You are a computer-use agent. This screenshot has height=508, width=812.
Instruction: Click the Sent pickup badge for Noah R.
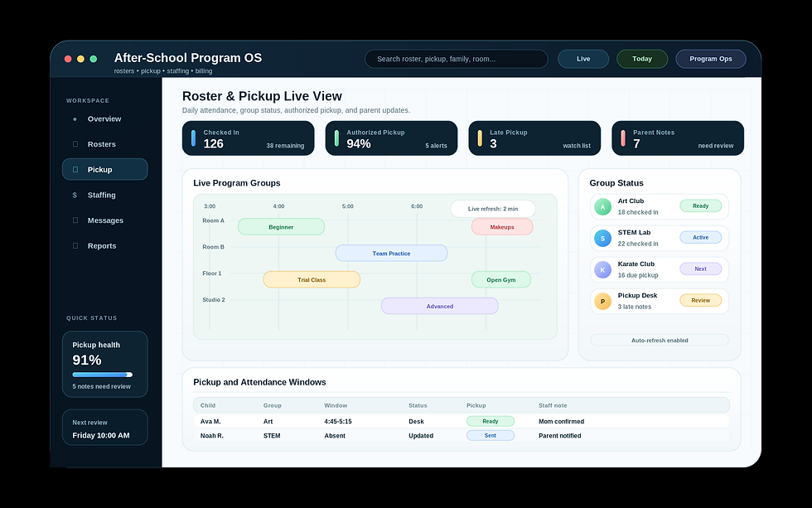click(x=491, y=436)
